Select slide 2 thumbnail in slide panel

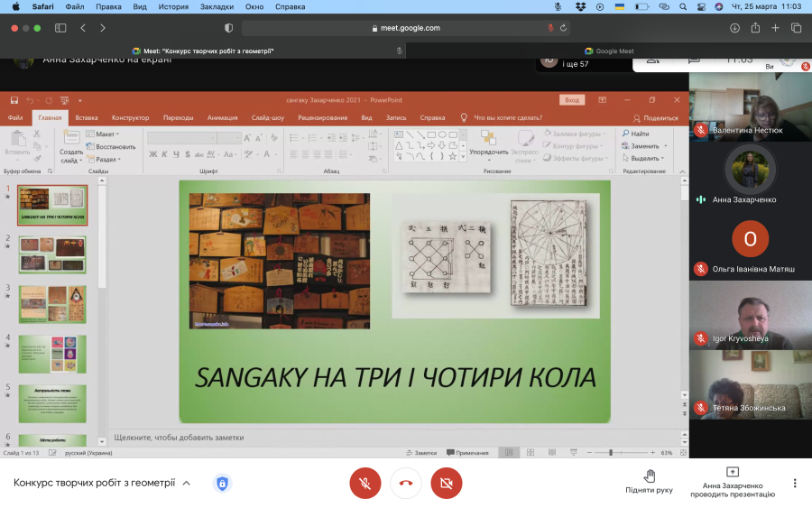52,254
